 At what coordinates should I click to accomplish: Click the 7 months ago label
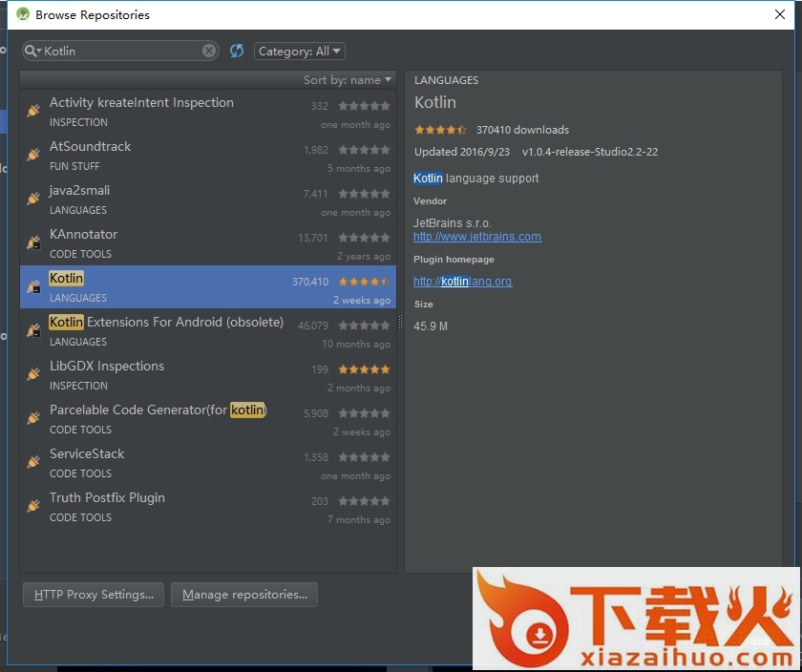(359, 519)
